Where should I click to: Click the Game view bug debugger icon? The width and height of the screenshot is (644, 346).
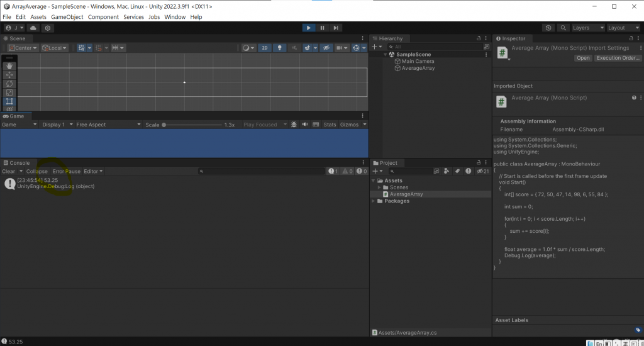point(294,125)
